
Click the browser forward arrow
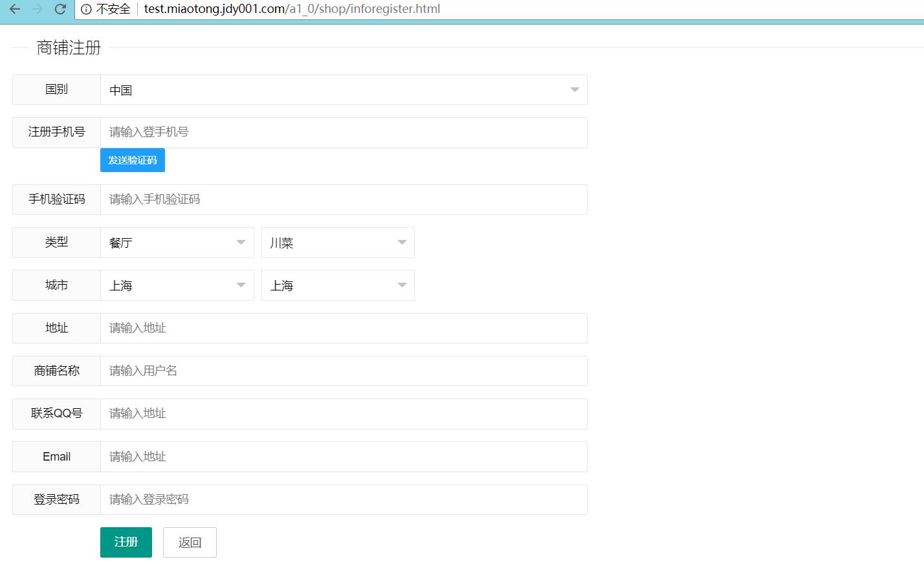click(x=38, y=9)
